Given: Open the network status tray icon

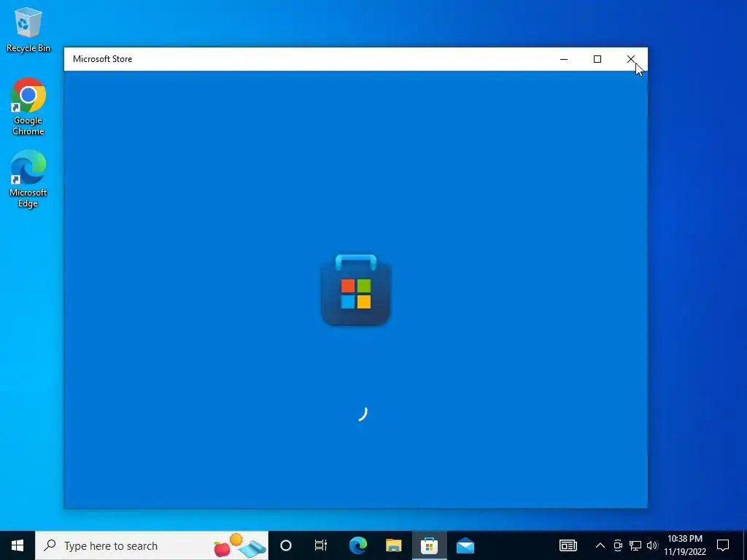Looking at the screenshot, I should 635,545.
